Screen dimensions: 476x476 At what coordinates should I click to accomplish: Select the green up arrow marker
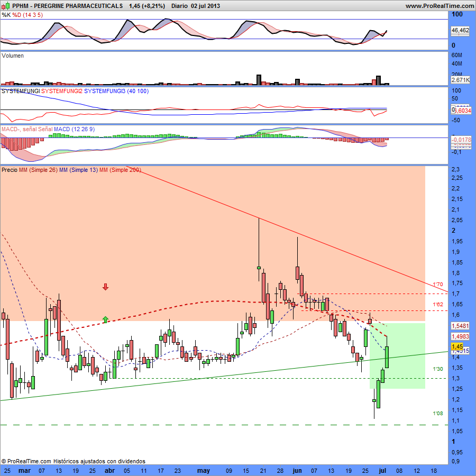pos(105,319)
